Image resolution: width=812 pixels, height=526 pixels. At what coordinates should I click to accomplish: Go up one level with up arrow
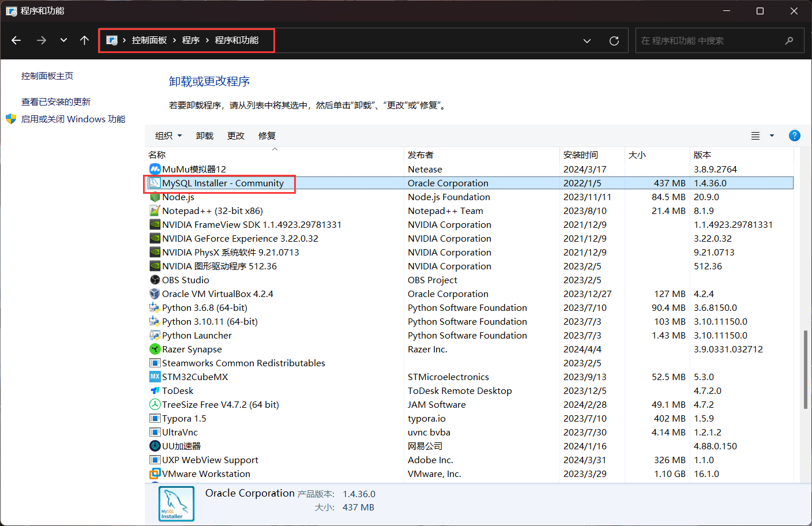click(84, 40)
